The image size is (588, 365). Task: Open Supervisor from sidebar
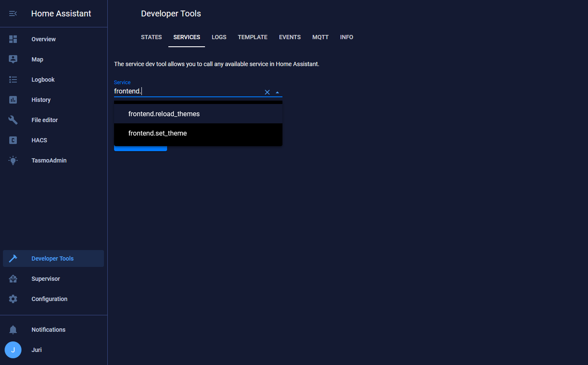(53, 279)
